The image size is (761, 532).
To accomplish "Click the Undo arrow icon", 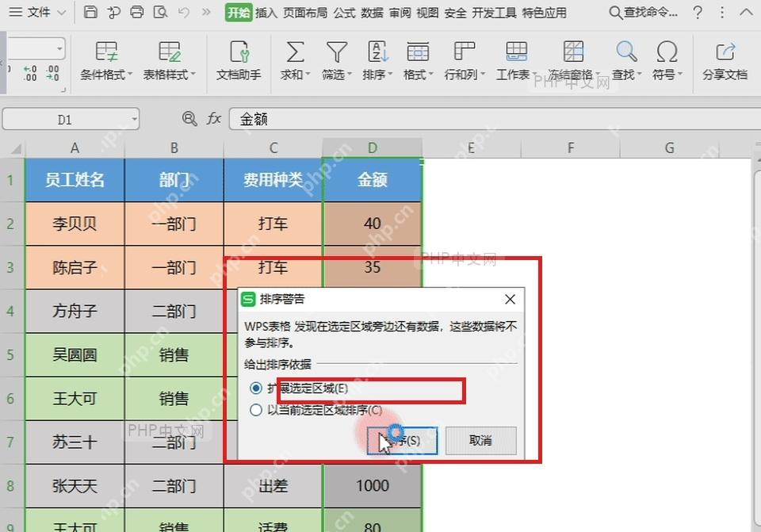I will point(184,12).
